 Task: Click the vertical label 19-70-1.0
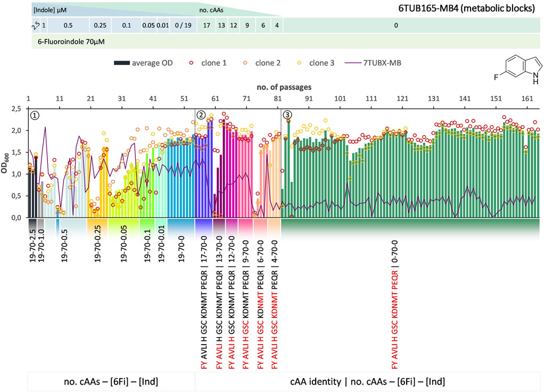tap(41, 245)
